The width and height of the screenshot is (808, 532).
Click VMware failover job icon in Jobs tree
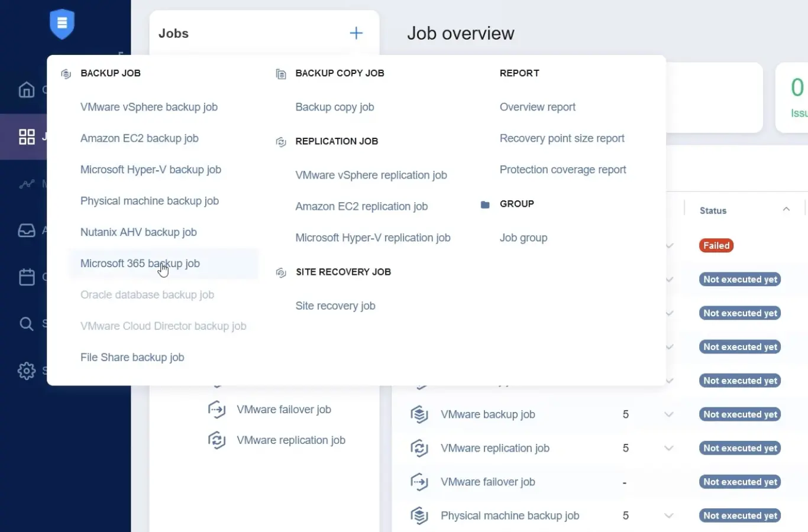click(216, 410)
